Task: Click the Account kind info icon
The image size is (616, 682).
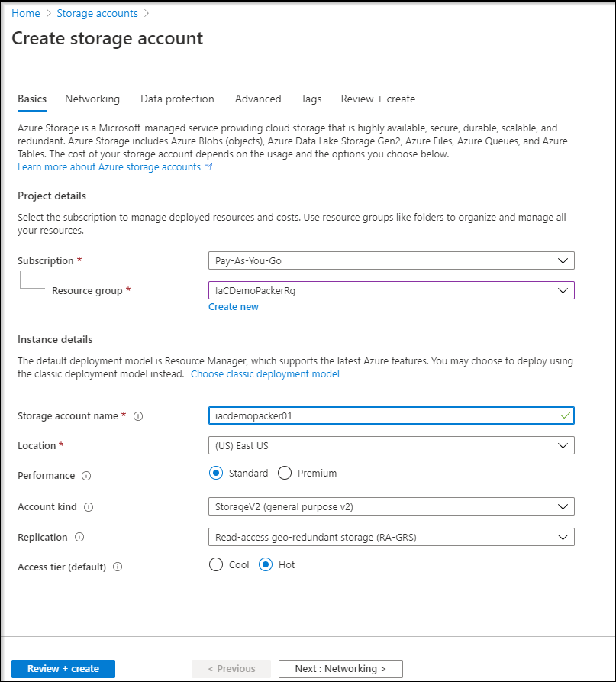Action: pyautogui.click(x=89, y=507)
